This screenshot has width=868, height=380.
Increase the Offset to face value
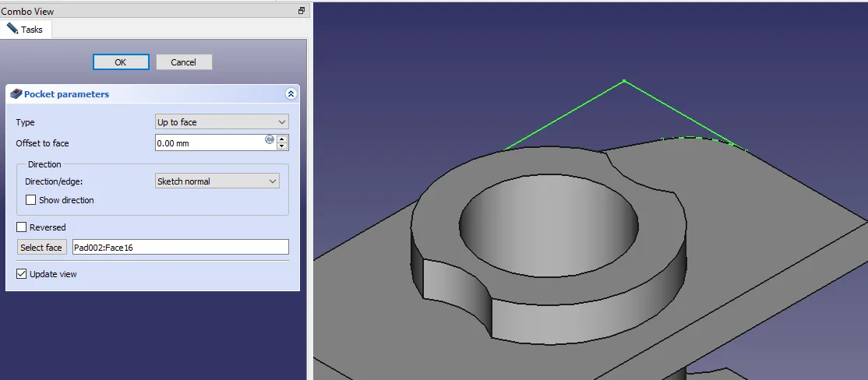[x=282, y=139]
